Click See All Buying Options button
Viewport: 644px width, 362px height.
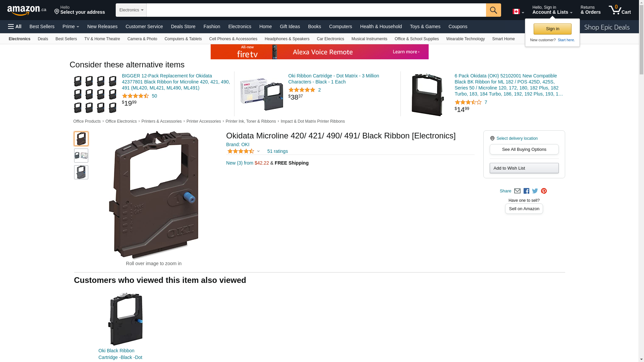(524, 149)
